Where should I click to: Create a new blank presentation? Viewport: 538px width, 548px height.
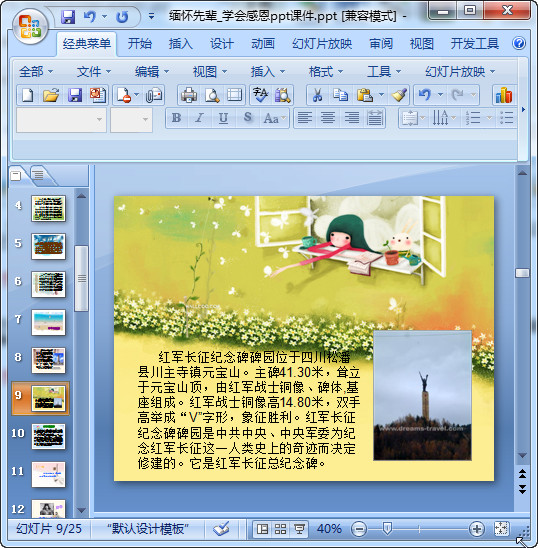pos(28,95)
